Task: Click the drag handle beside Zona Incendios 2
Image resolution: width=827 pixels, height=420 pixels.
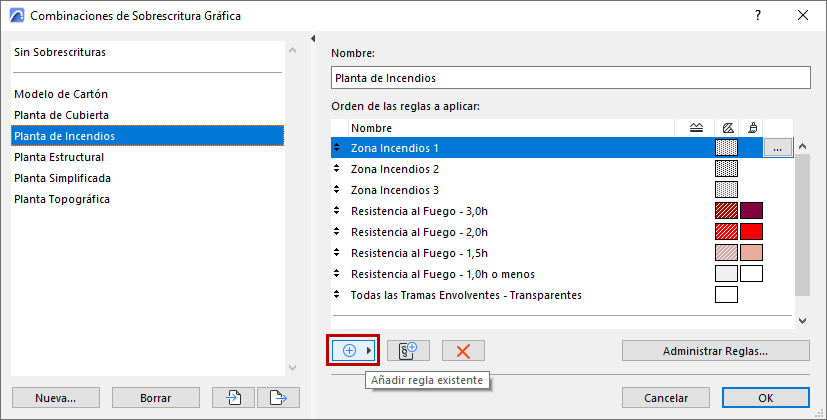Action: click(x=337, y=169)
